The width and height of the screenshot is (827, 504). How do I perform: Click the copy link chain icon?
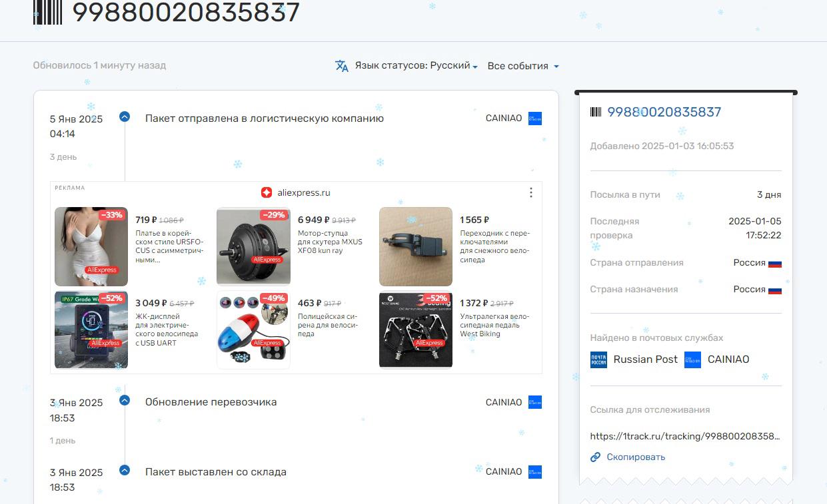point(595,457)
